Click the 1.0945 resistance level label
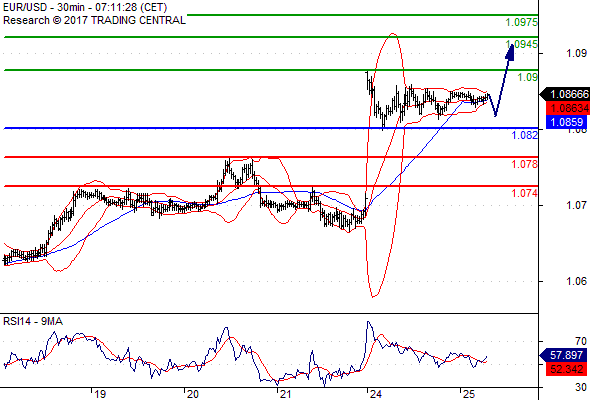Screen dimensions: 590x400 tap(522, 44)
